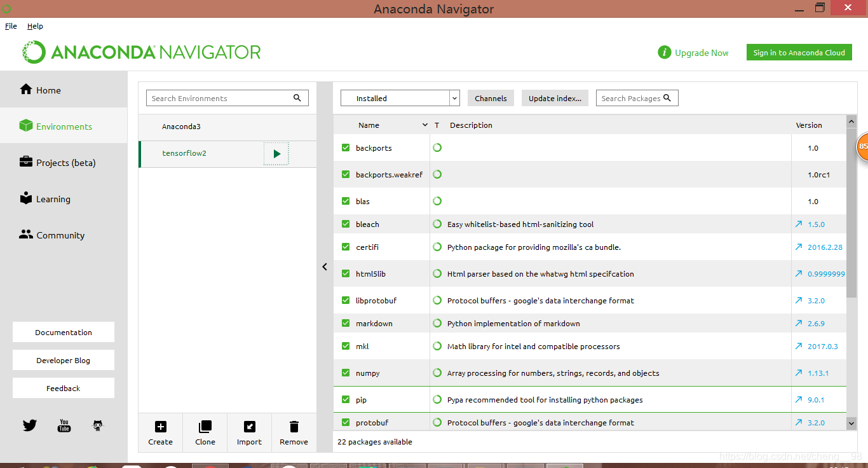
Task: Run the tensorflow2 environment play button
Action: coord(276,154)
